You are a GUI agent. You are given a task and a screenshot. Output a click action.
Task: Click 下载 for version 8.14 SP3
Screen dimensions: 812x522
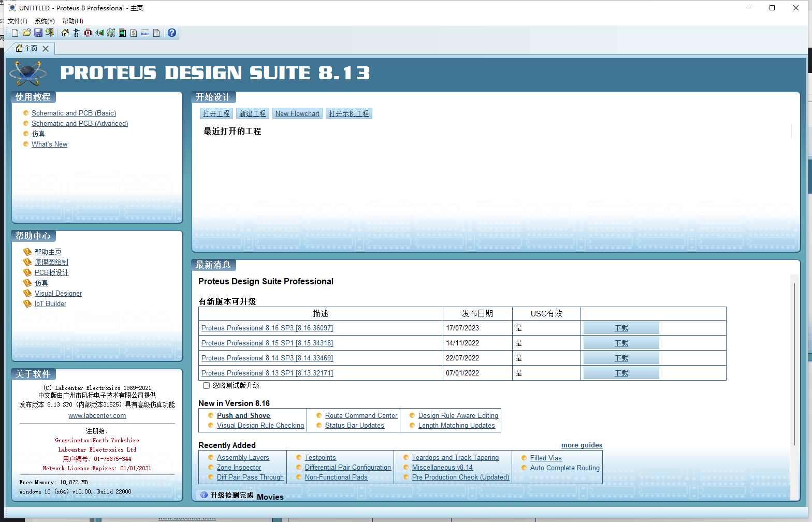click(621, 358)
